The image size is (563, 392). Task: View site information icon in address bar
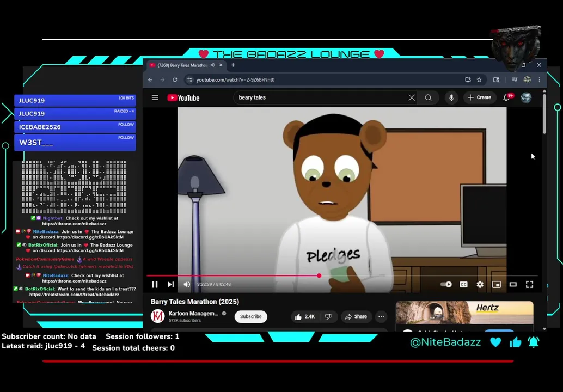[189, 79]
